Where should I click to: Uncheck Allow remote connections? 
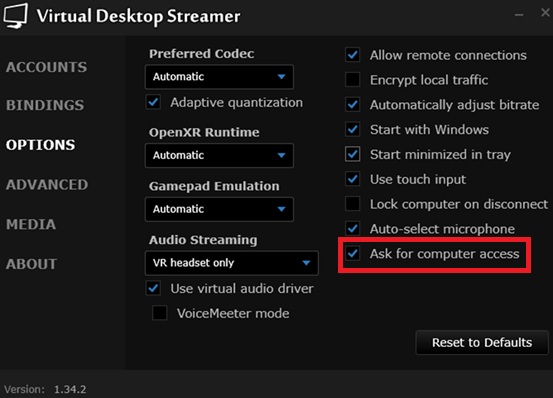[353, 55]
